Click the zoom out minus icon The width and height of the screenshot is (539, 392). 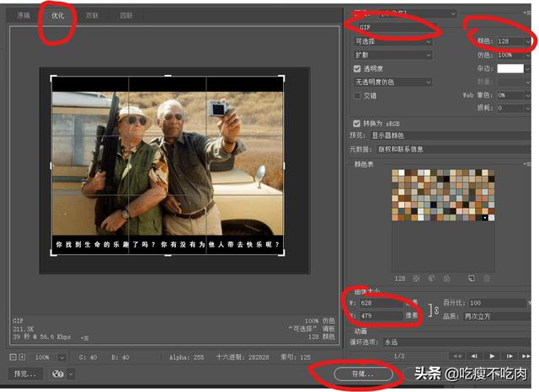coord(13,358)
